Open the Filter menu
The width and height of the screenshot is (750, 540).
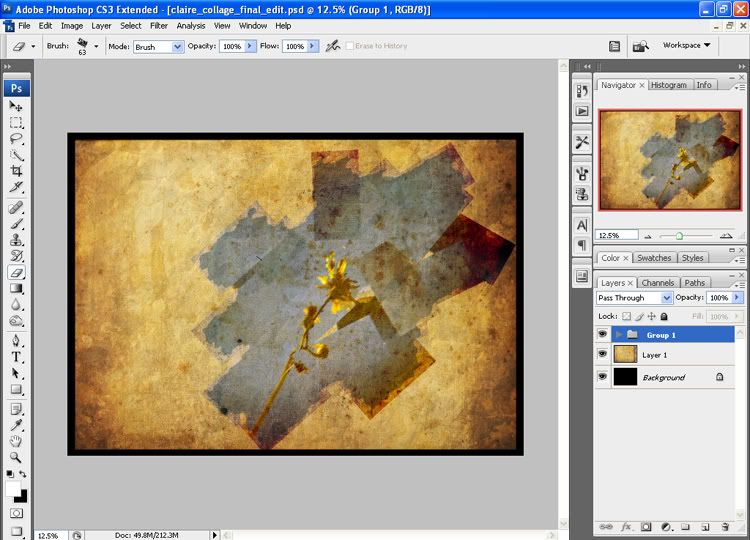tap(159, 26)
